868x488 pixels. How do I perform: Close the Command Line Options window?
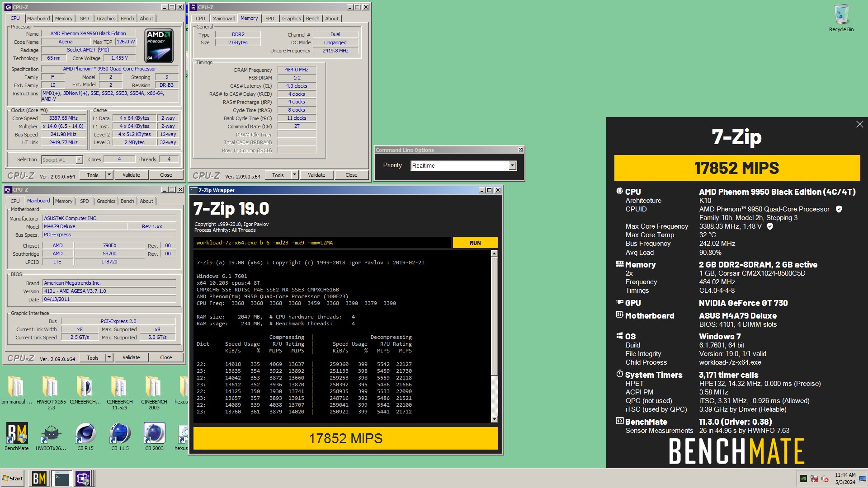click(520, 150)
